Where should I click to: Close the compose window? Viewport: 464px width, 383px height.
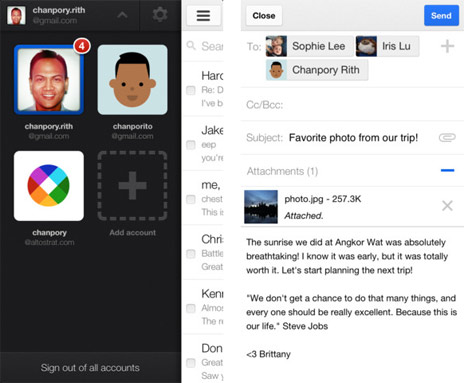coord(264,16)
